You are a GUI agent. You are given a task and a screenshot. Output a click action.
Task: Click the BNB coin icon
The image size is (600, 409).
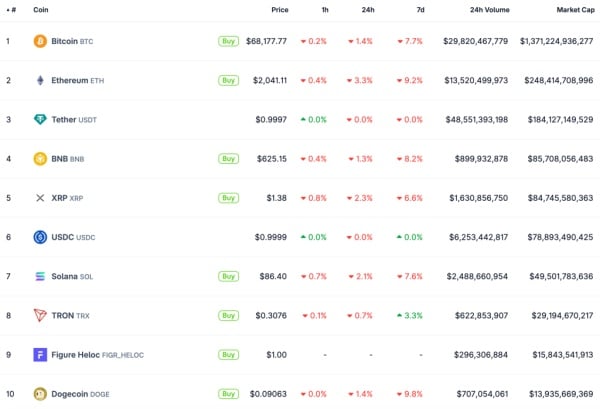[40, 158]
